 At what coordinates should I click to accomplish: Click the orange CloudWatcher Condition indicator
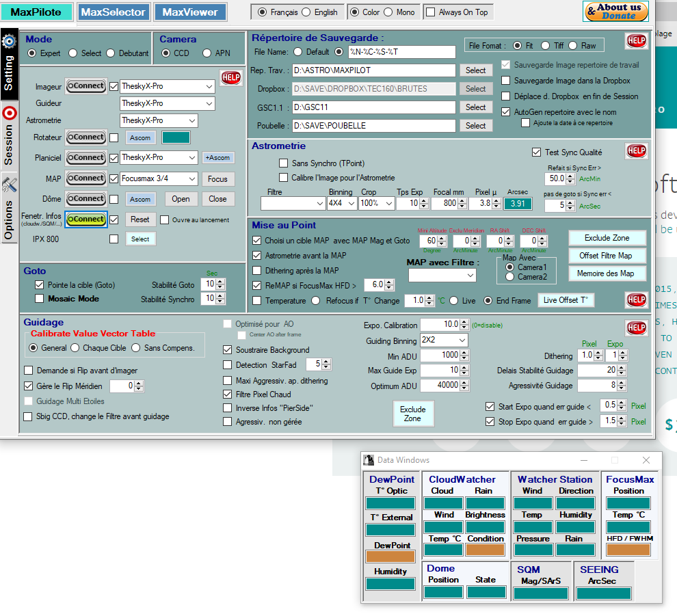point(485,550)
